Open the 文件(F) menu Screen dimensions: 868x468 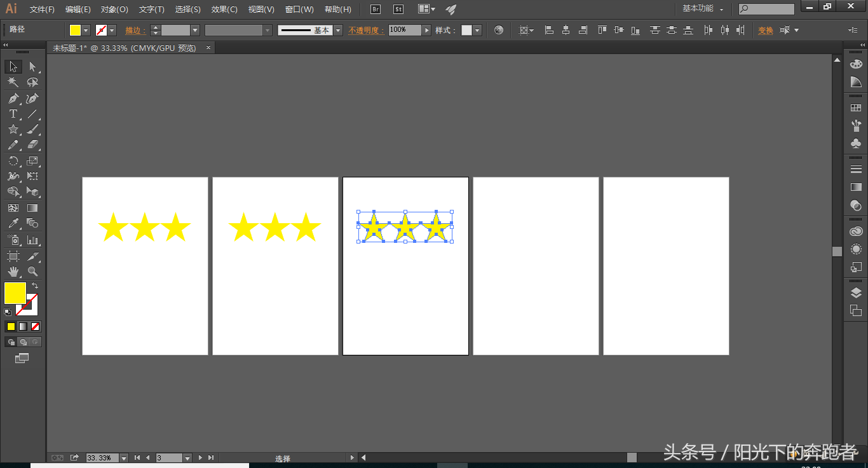pyautogui.click(x=42, y=10)
